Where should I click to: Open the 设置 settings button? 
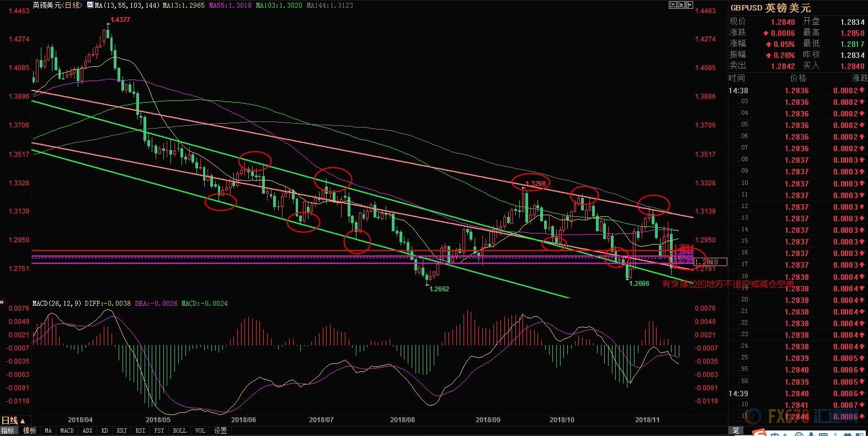(x=220, y=430)
